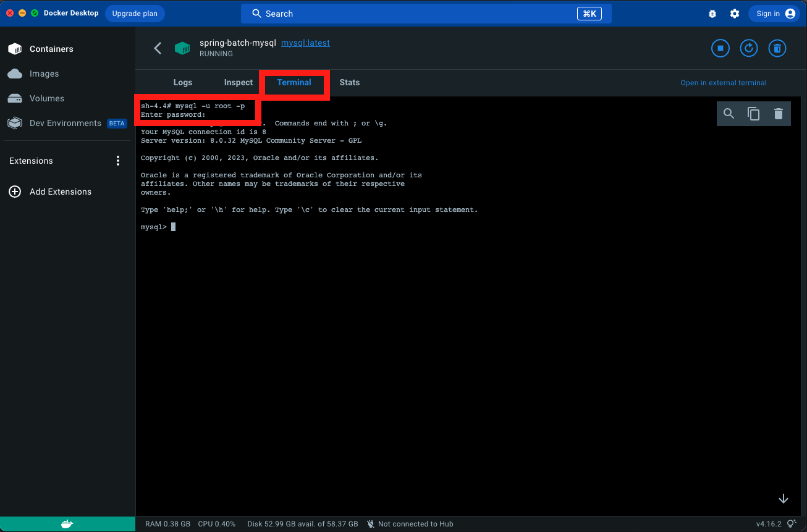Image resolution: width=807 pixels, height=532 pixels.
Task: Click the BETA badge next to Dev Environments
Action: [117, 124]
